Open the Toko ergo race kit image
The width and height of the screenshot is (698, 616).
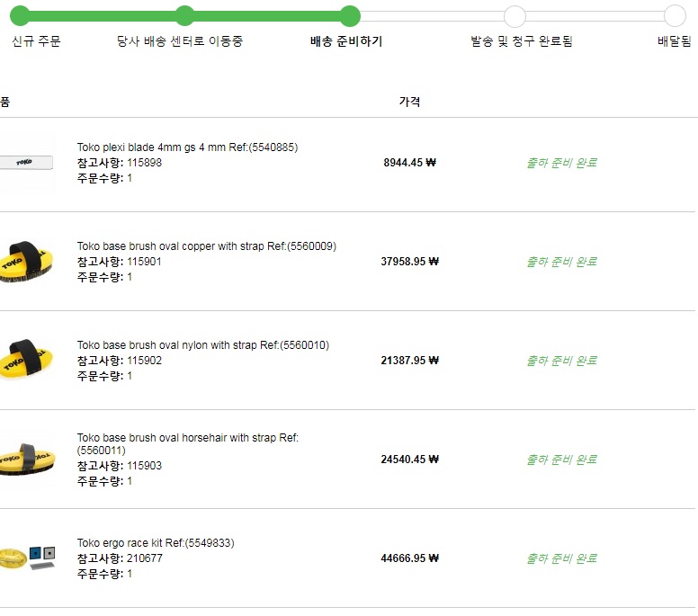(28, 558)
